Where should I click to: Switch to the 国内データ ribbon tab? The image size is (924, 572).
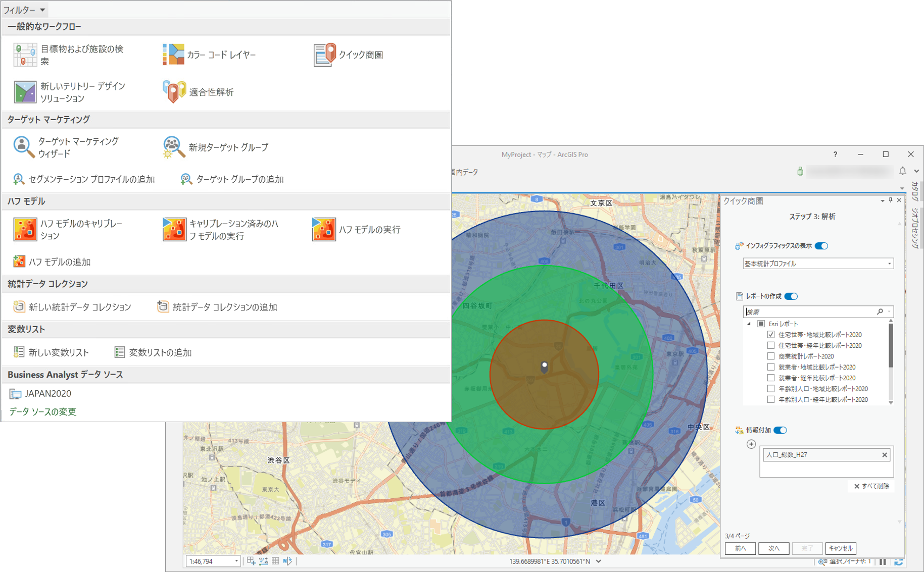[465, 172]
